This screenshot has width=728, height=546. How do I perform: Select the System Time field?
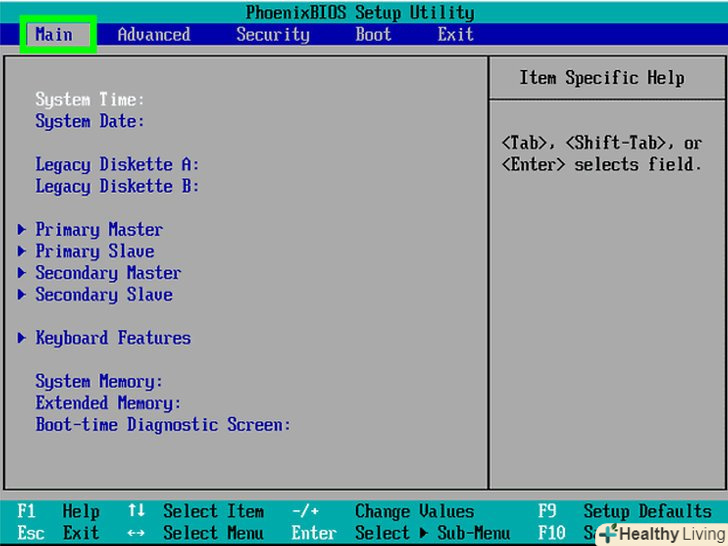click(90, 99)
